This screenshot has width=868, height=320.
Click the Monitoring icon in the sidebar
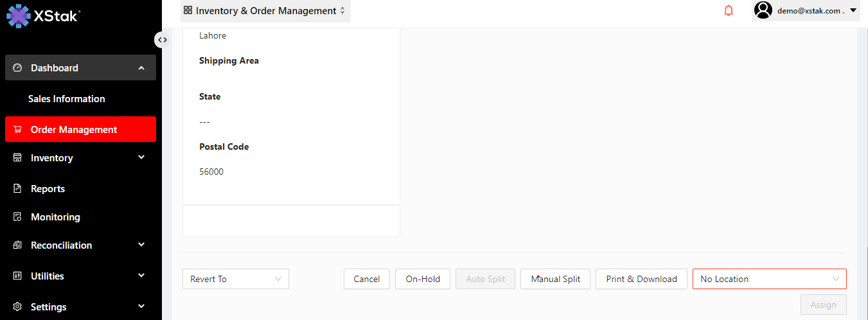17,217
